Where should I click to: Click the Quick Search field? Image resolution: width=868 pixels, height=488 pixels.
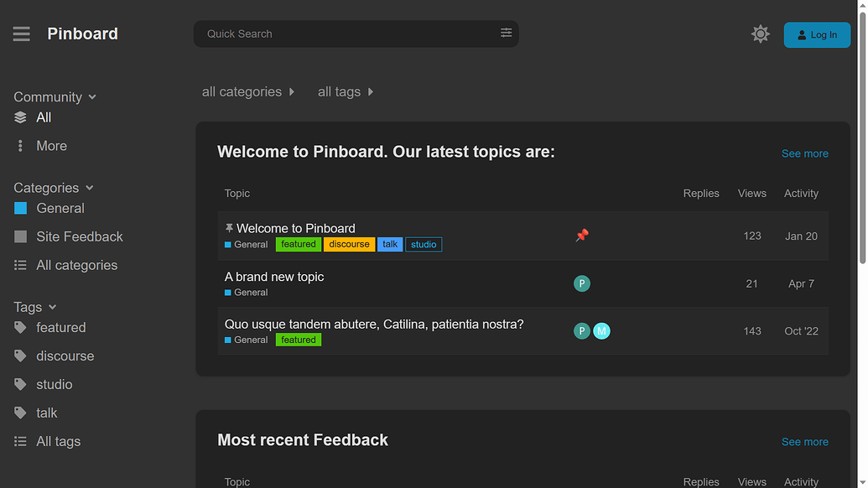(x=348, y=34)
